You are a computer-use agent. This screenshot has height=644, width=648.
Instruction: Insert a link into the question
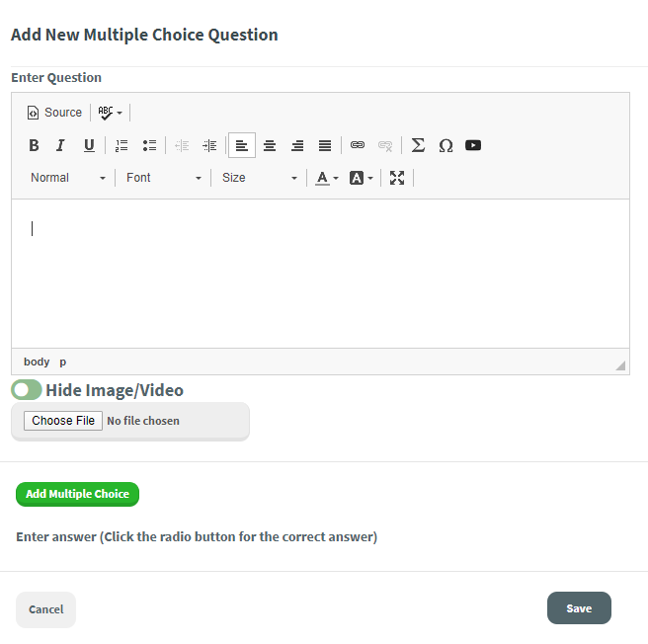pos(358,145)
